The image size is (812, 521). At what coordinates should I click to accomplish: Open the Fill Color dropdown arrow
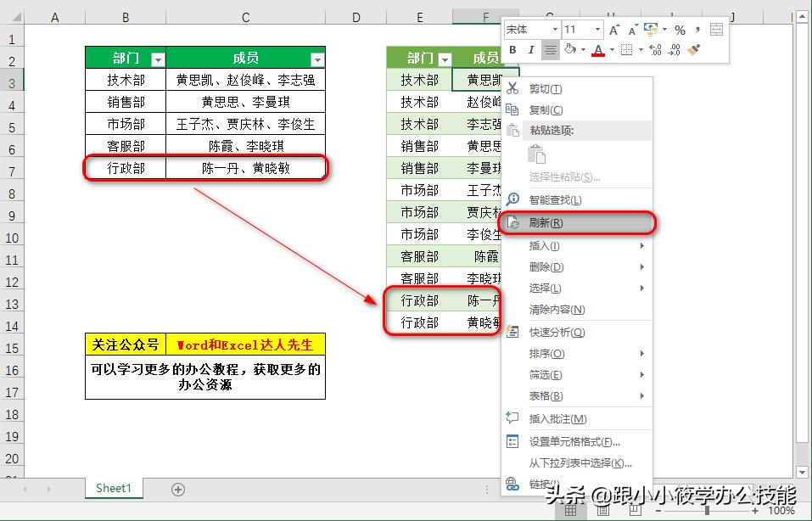583,50
